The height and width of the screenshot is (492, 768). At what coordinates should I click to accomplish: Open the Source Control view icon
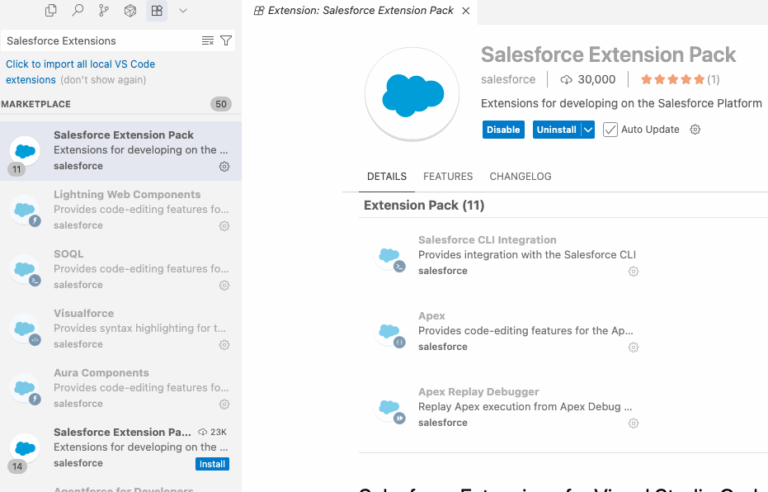coord(104,10)
